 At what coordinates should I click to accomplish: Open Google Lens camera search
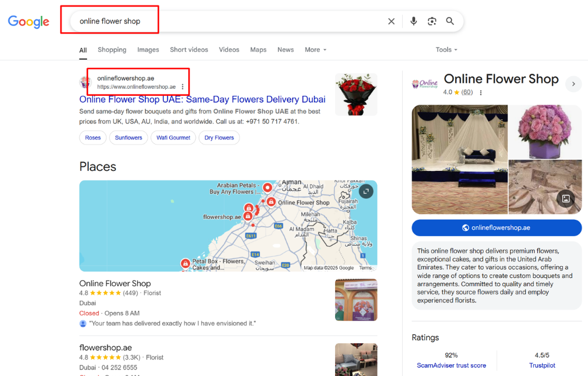(432, 21)
